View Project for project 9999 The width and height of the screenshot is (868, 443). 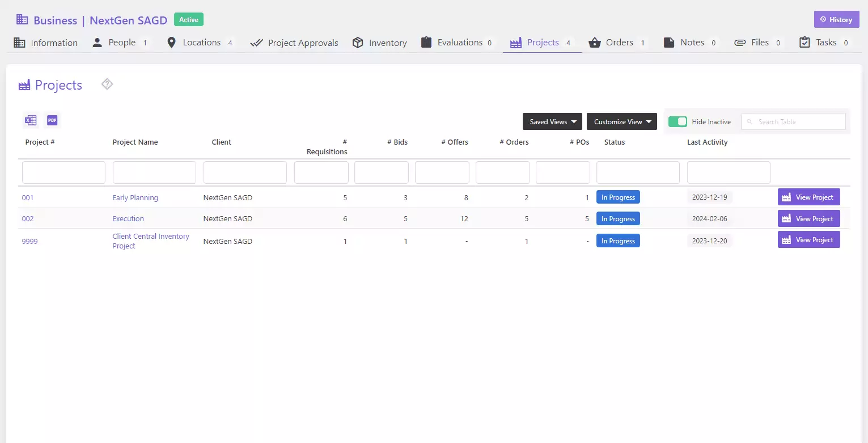pyautogui.click(x=808, y=239)
